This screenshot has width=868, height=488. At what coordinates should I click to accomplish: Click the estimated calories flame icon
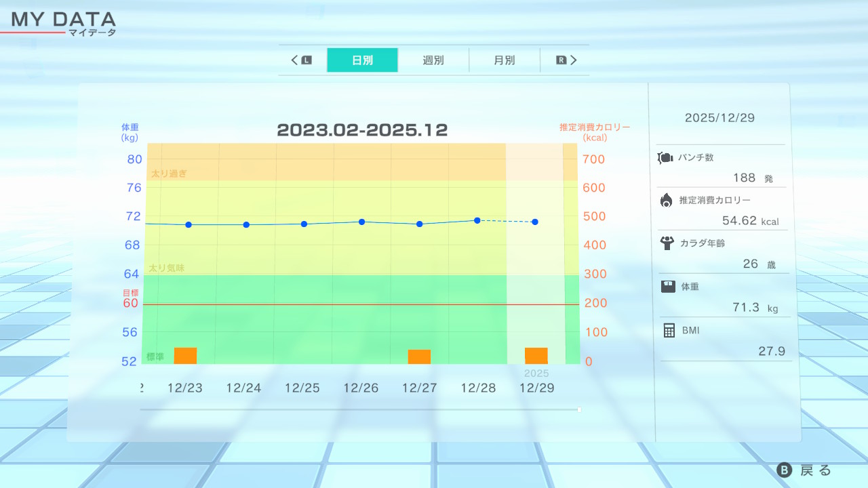pyautogui.click(x=667, y=200)
